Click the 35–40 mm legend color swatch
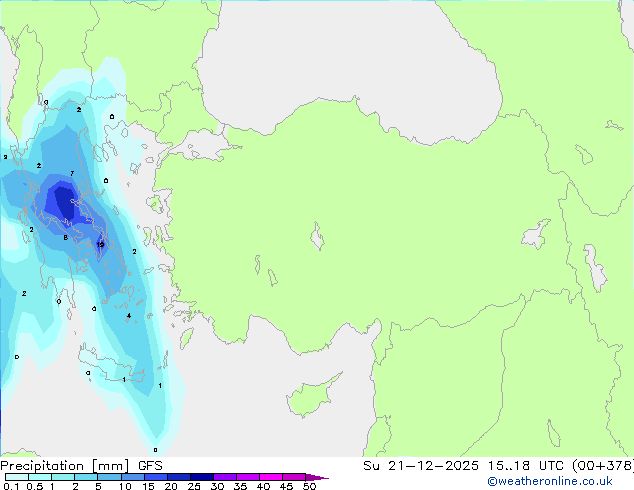The width and height of the screenshot is (634, 490). (x=247, y=477)
